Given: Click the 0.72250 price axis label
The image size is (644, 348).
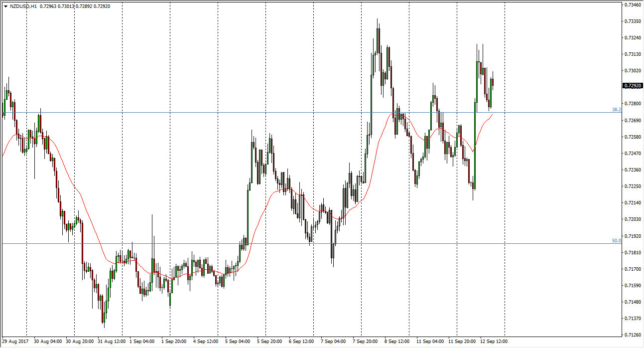Looking at the screenshot, I should coord(633,186).
